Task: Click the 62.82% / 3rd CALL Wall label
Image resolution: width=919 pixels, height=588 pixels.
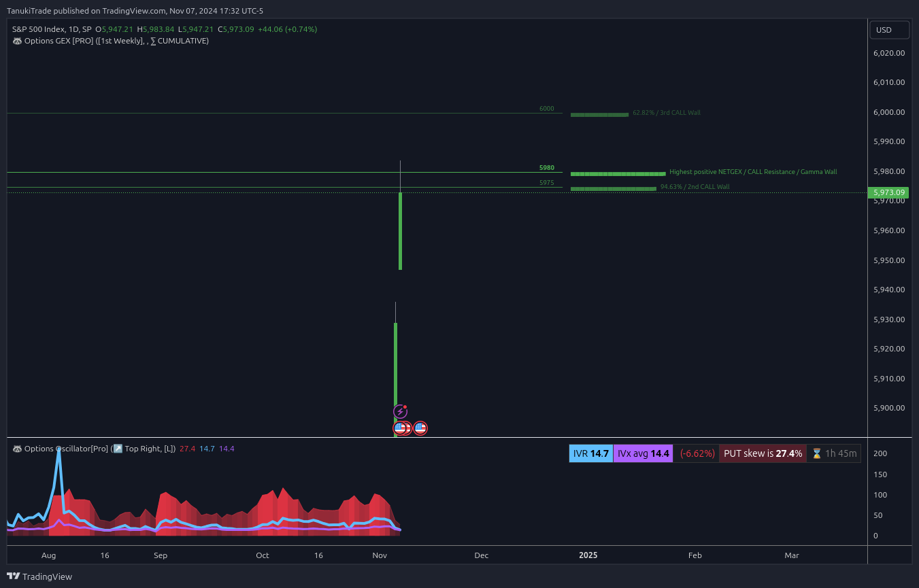Action: coord(666,113)
